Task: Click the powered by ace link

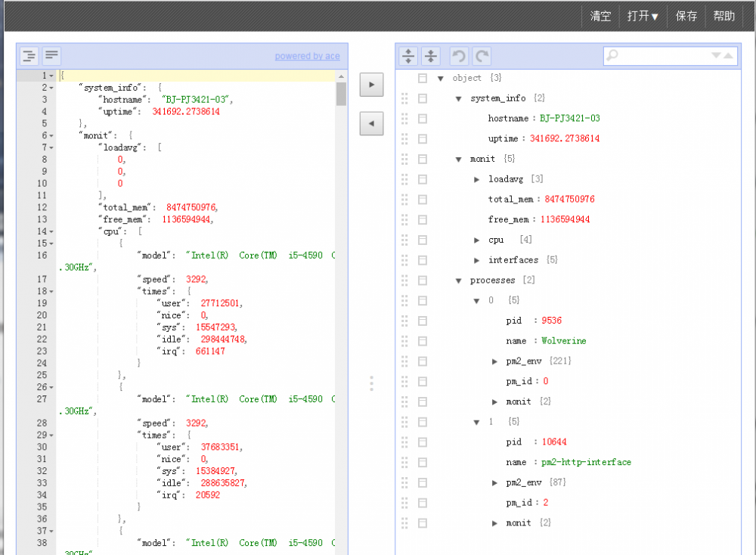Action: 307,56
